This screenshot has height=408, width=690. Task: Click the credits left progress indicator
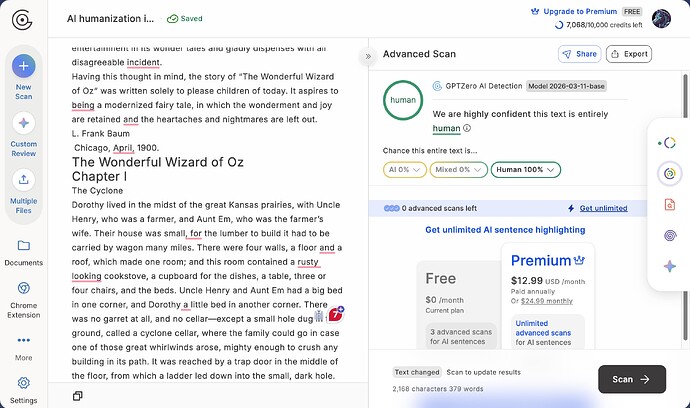pyautogui.click(x=559, y=25)
